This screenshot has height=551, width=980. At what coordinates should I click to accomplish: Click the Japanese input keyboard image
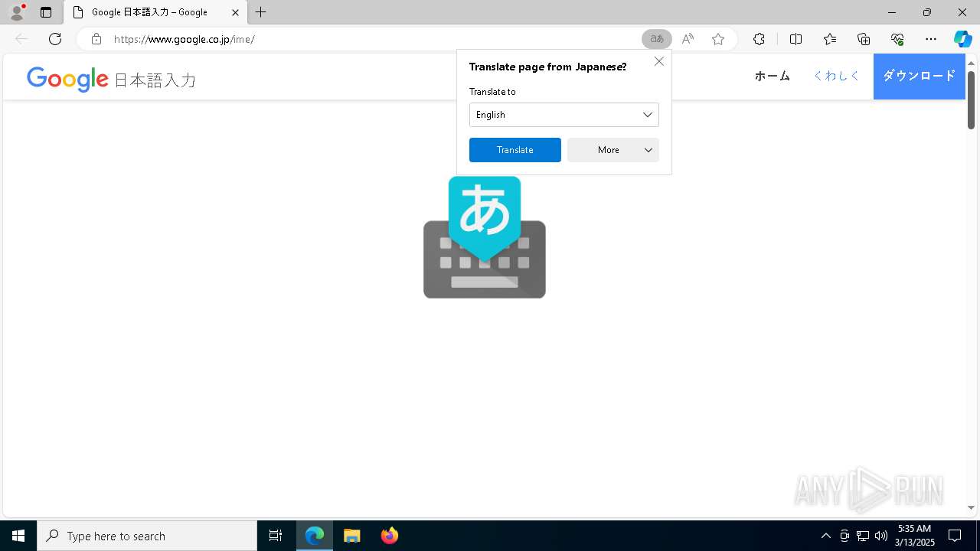pyautogui.click(x=485, y=237)
